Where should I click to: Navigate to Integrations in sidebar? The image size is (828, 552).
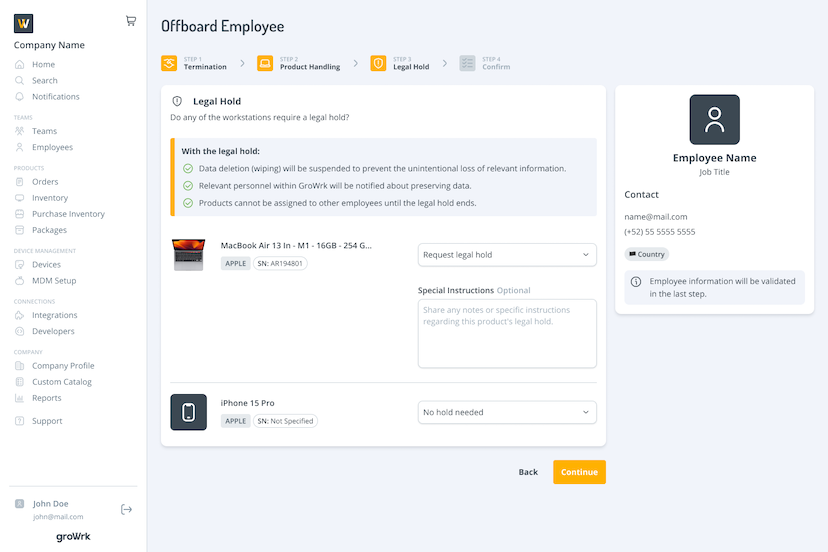[x=54, y=315]
